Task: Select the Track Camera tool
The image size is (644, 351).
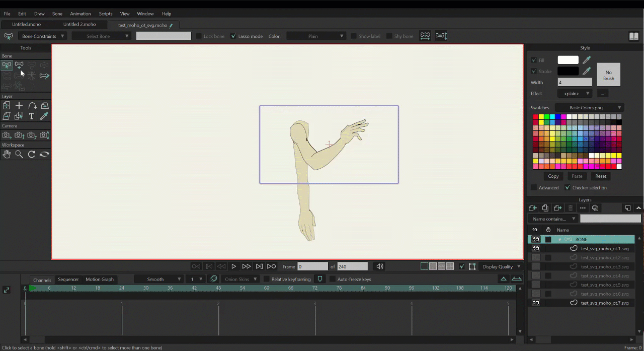Action: point(7,135)
